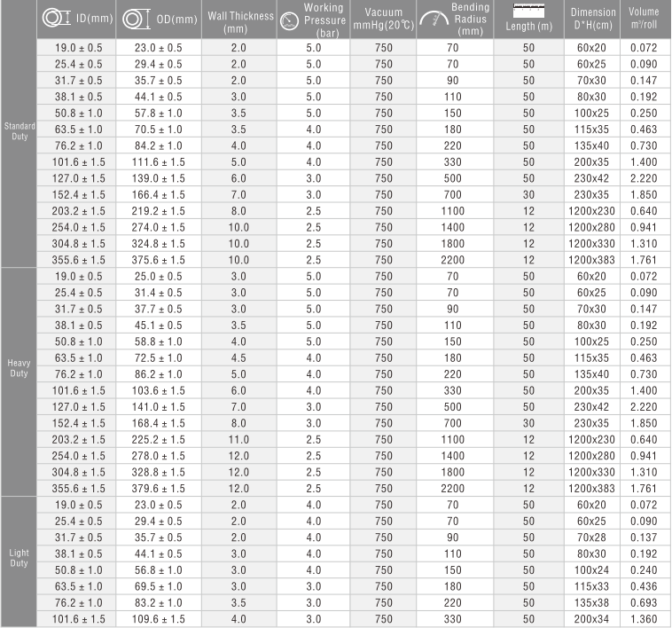Select OD cell 111.6 ± 1.5
Image resolution: width=672 pixels, height=628 pixels.
158,162
